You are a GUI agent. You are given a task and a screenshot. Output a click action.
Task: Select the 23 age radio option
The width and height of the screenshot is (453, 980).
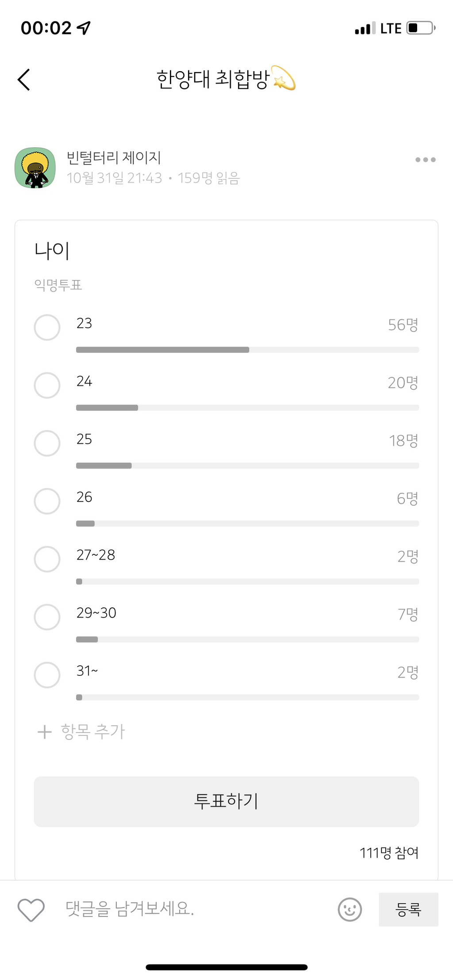tap(47, 328)
